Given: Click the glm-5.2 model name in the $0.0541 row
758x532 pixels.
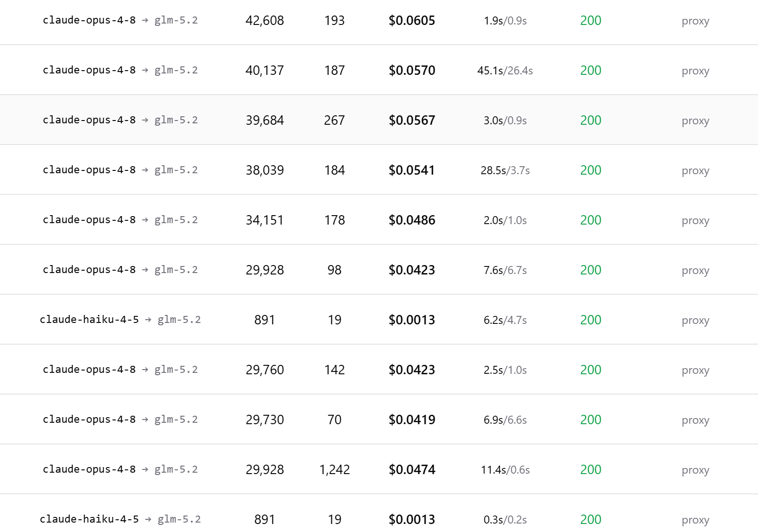Looking at the screenshot, I should click(x=176, y=170).
